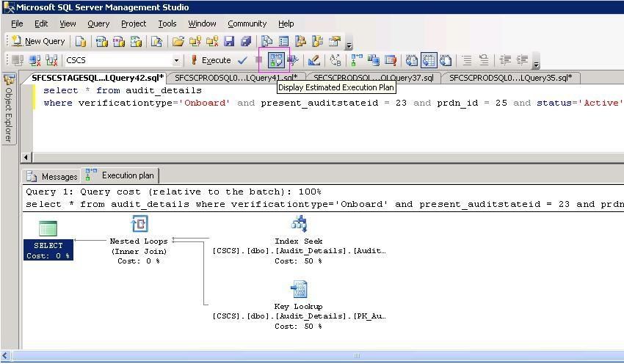This screenshot has height=364, width=624.
Task: Open a new SQL Server Compact query
Action: pyautogui.click(x=156, y=41)
